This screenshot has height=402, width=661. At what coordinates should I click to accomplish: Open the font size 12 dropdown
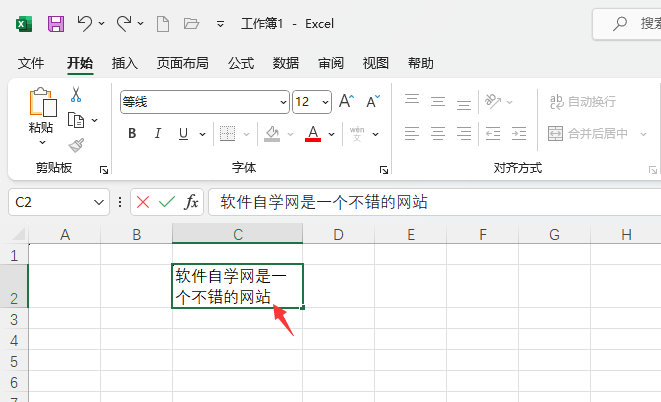[325, 102]
